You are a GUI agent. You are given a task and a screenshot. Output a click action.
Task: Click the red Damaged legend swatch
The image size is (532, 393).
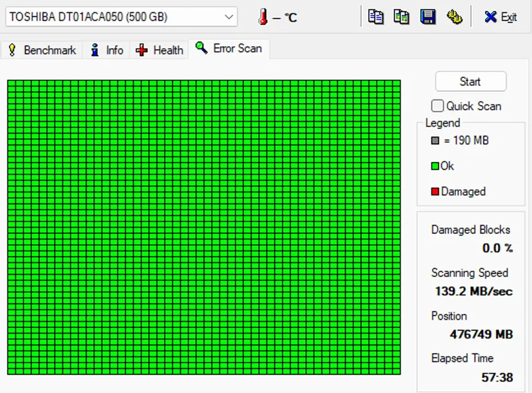435,192
